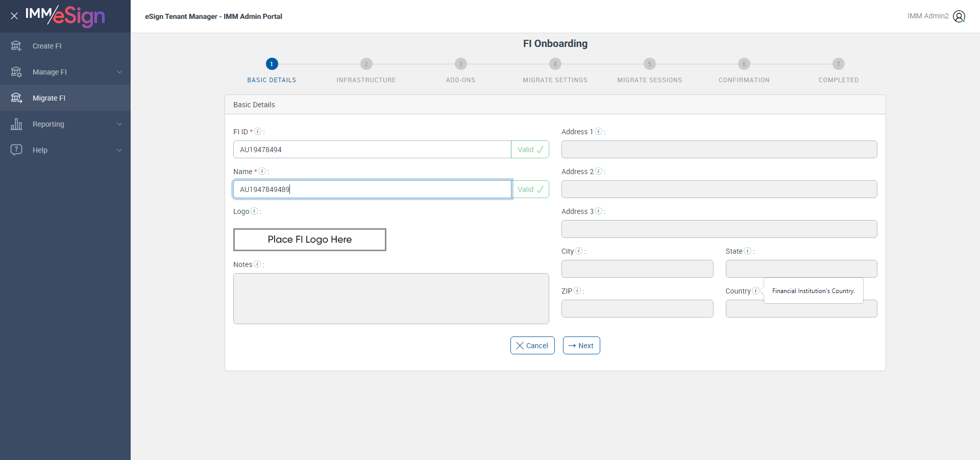The height and width of the screenshot is (460, 980).
Task: Focus the Notes text area
Action: (391, 299)
